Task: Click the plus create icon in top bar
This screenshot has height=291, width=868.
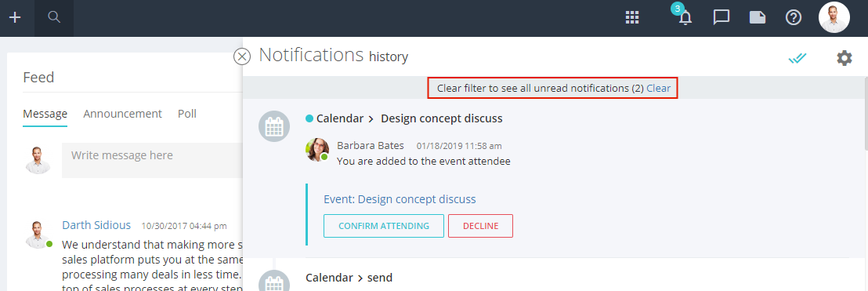Action: pos(15,18)
